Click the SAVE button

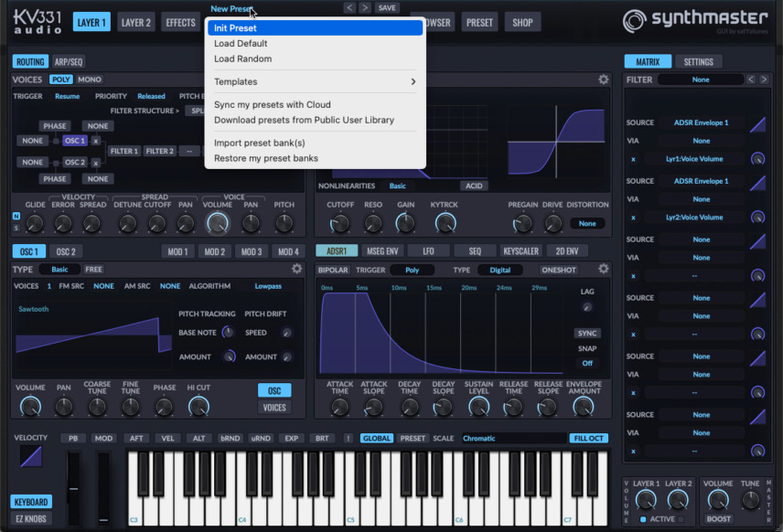click(x=387, y=7)
